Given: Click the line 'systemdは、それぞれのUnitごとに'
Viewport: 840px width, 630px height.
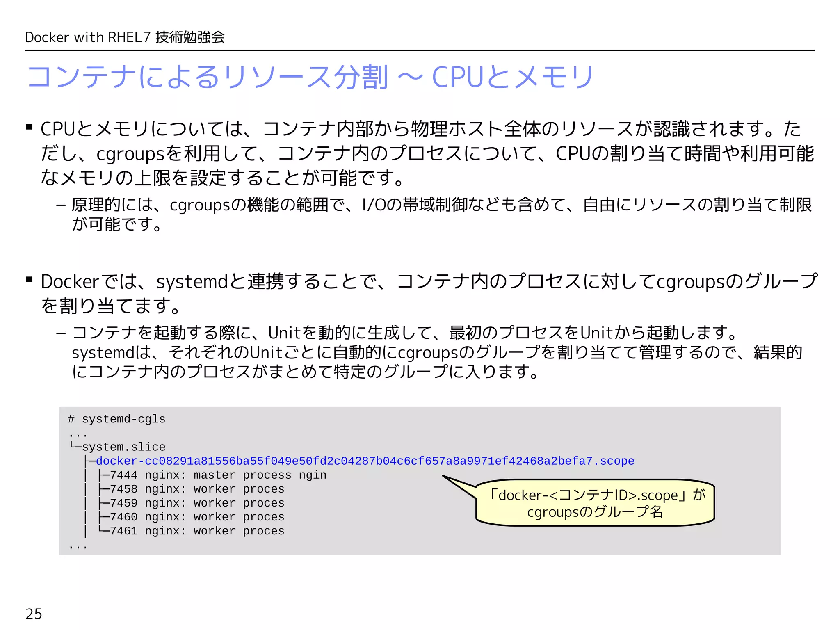Looking at the screenshot, I should tap(437, 352).
